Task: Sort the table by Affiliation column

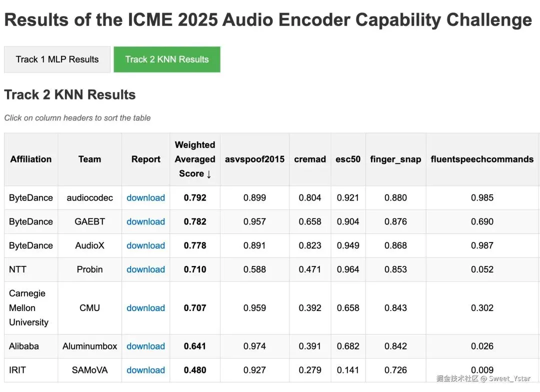Action: point(30,159)
